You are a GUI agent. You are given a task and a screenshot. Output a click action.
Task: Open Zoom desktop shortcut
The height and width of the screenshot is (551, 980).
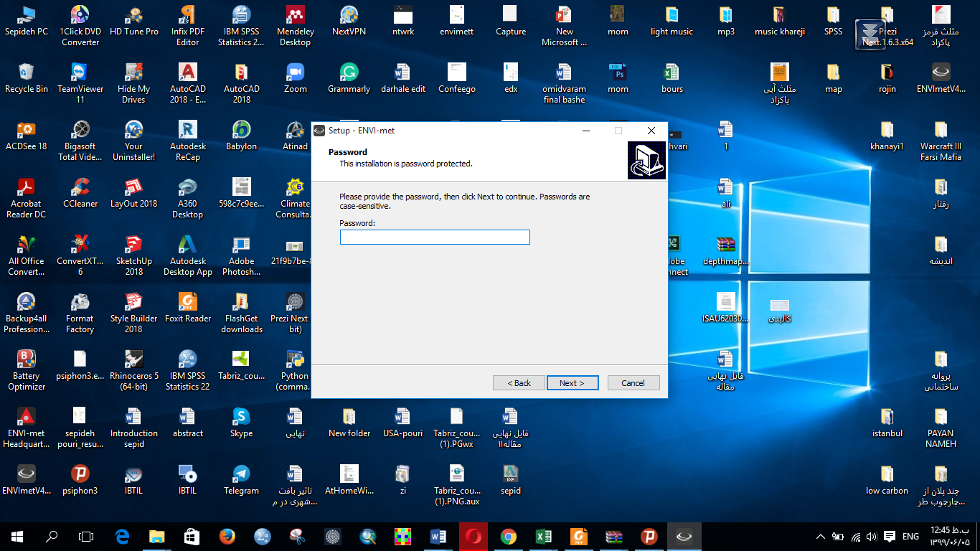click(296, 78)
